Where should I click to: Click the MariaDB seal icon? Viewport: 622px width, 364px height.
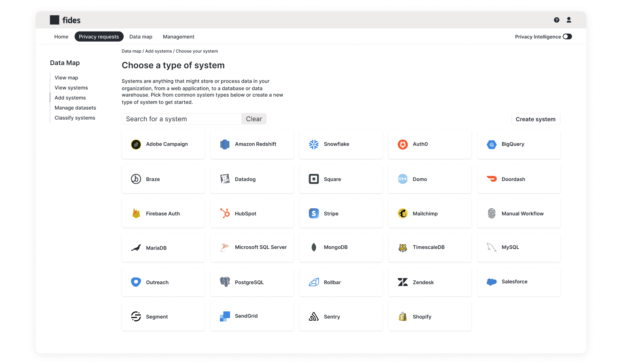pyautogui.click(x=136, y=248)
